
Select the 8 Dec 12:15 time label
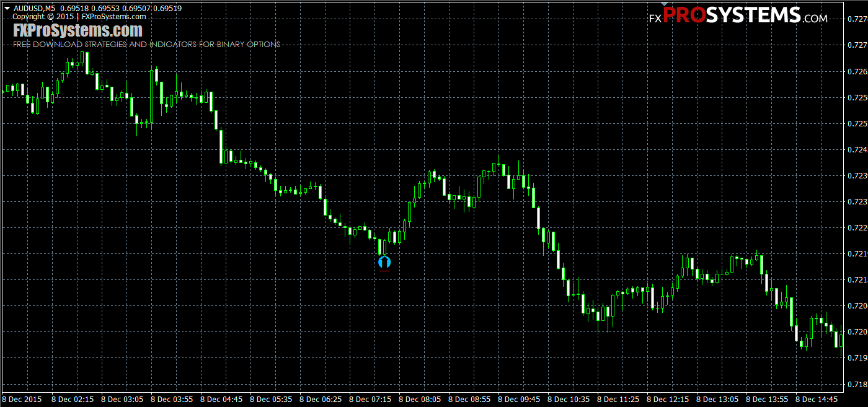(x=668, y=400)
